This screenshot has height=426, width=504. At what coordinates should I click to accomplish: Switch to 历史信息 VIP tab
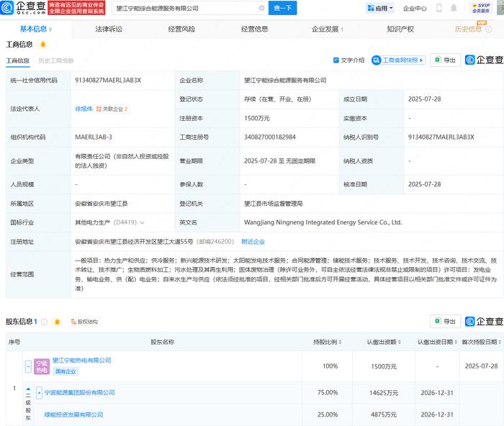[468, 30]
